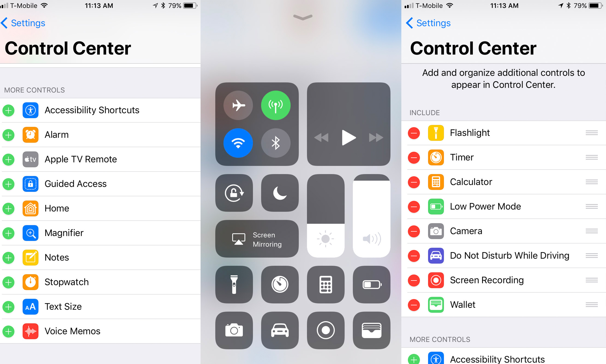Remove Flashlight from included controls
This screenshot has height=364, width=606.
(x=413, y=132)
